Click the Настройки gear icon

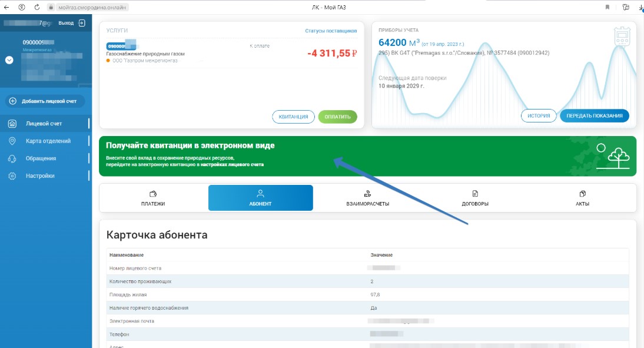point(12,176)
